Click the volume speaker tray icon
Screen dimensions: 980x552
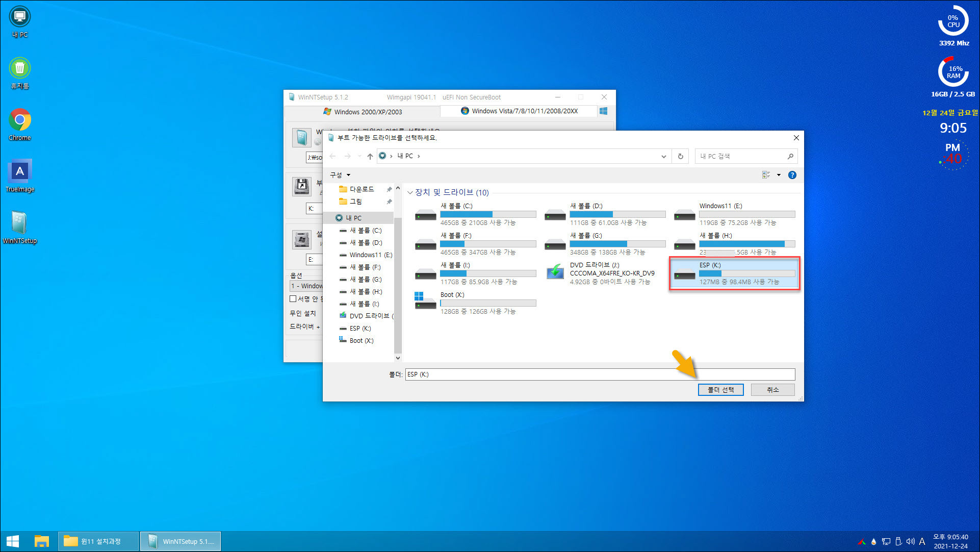910,541
